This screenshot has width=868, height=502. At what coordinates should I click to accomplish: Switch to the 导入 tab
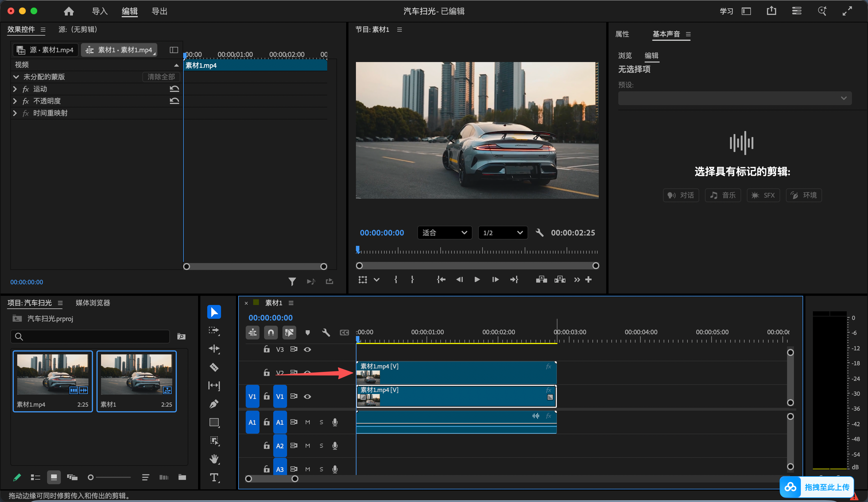[100, 11]
